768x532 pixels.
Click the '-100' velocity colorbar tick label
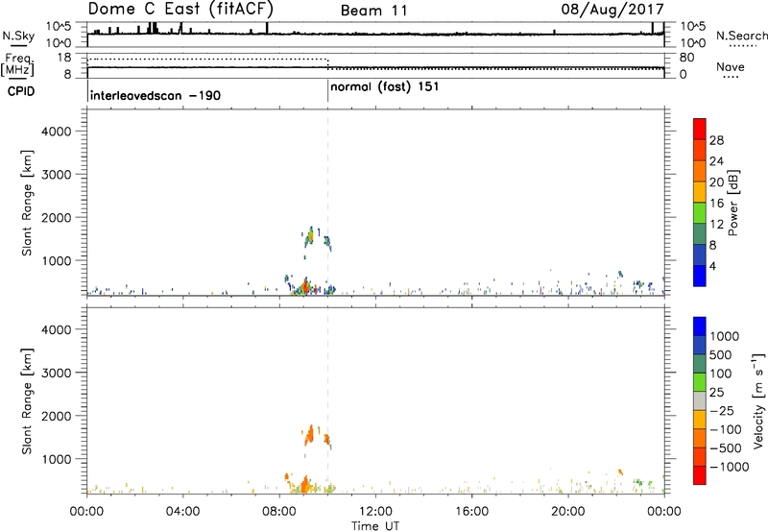(726, 429)
